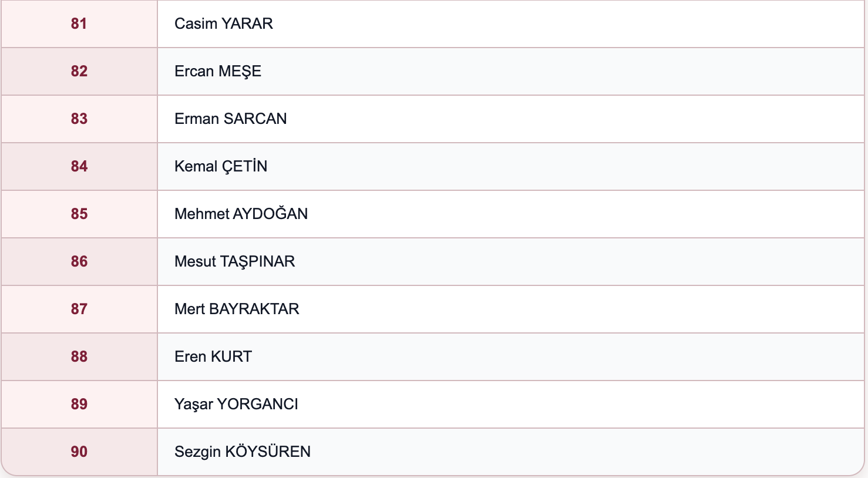Click row number 83

(x=79, y=119)
